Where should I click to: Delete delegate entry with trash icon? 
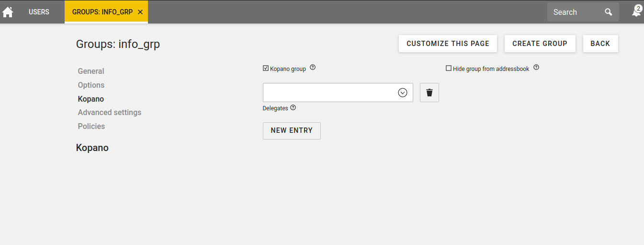pos(429,93)
